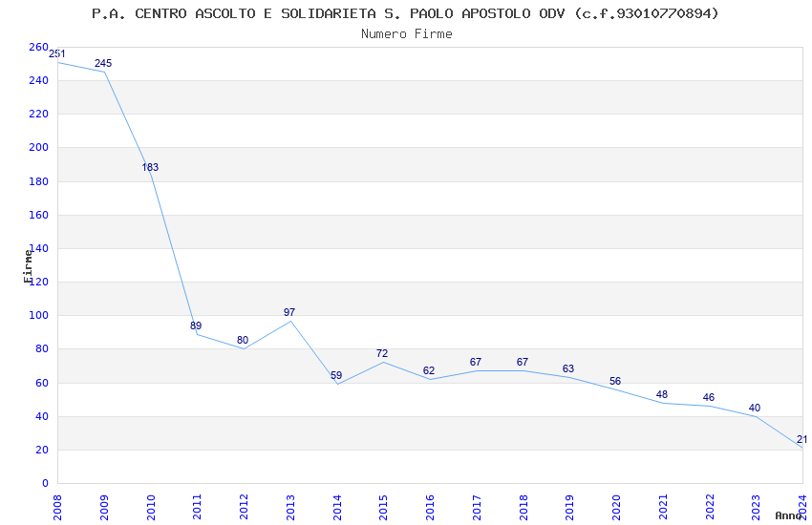Click the 183 value on the line
Viewport: 812px width, 525px height.
click(x=150, y=167)
